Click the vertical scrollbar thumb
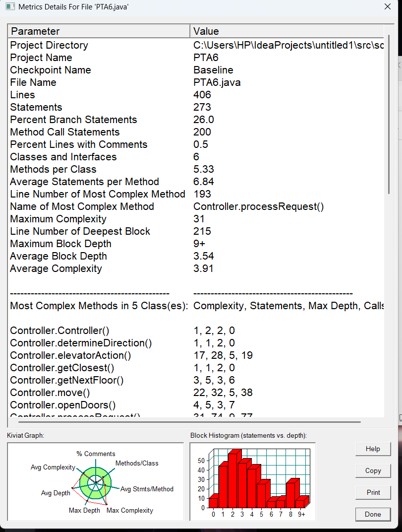 click(389, 114)
